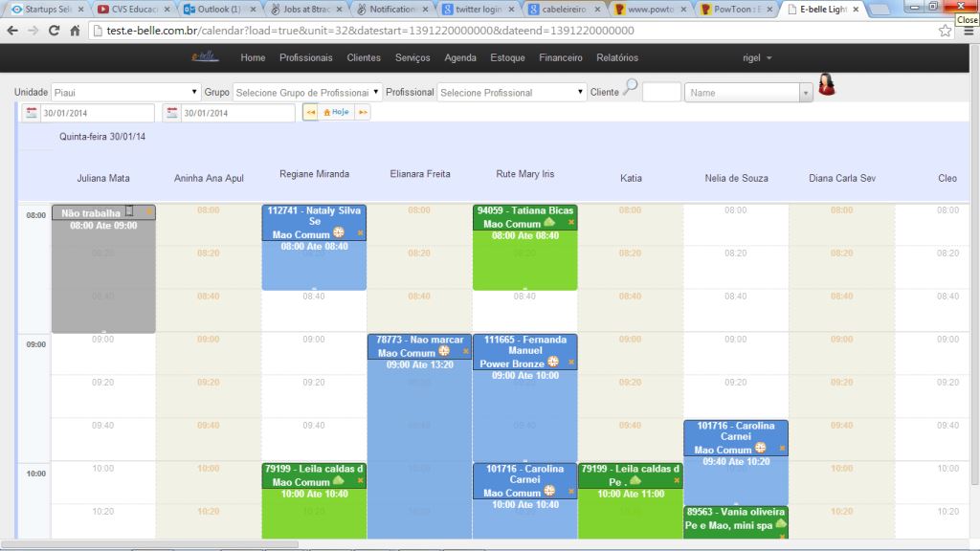Open the Financeiro menu
Viewport: 980px width, 551px height.
click(560, 57)
